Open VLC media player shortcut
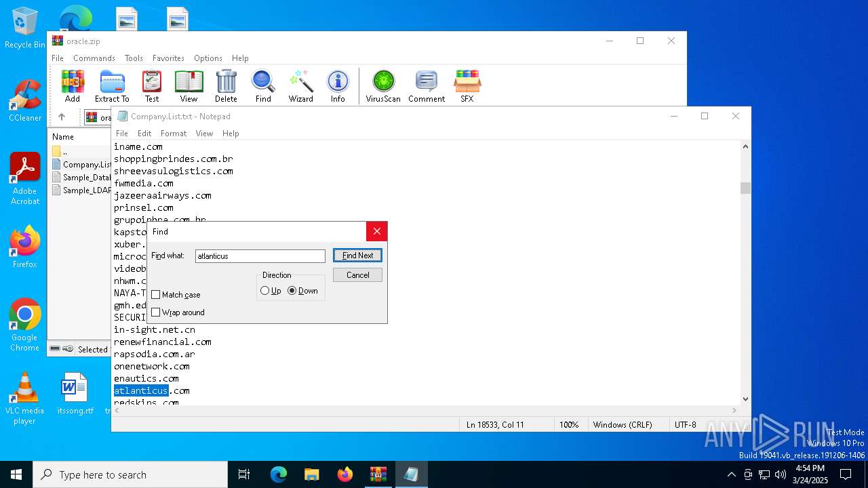 [24, 399]
